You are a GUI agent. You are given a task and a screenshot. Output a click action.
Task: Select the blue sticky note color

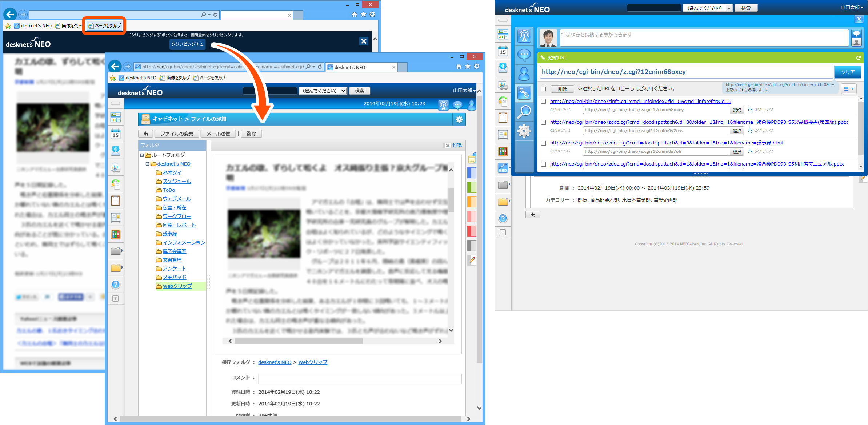pyautogui.click(x=472, y=173)
